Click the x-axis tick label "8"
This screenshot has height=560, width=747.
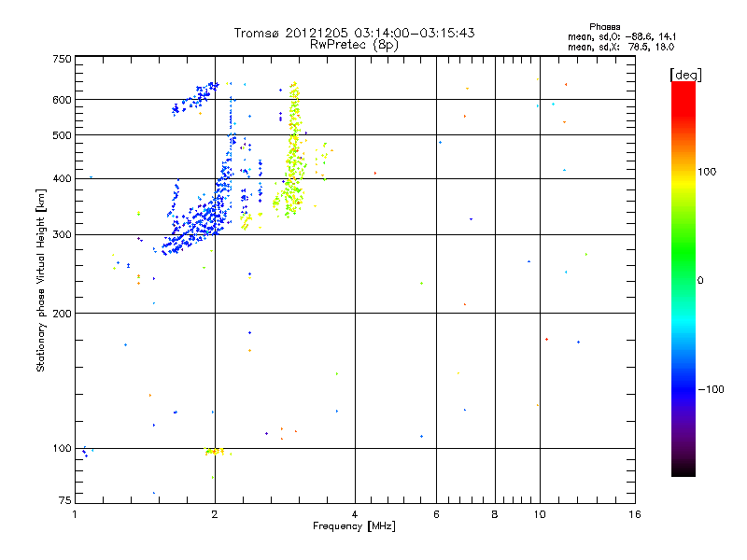coord(495,514)
